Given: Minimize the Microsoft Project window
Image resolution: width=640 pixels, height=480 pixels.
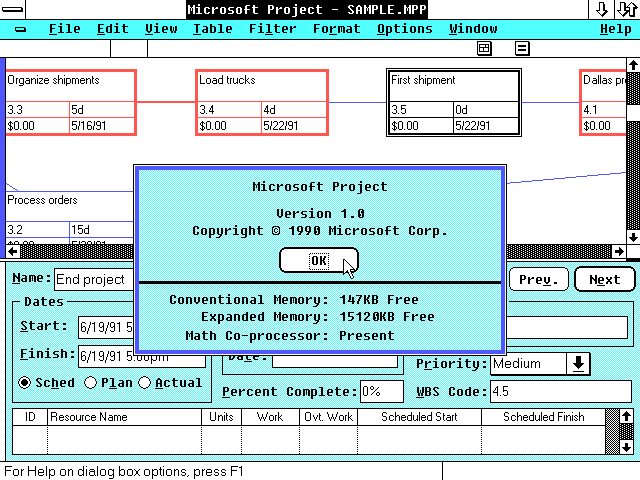Looking at the screenshot, I should pos(602,9).
